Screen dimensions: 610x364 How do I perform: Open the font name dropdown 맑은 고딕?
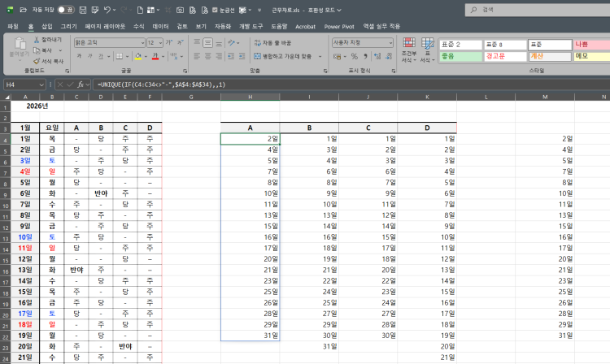point(107,41)
